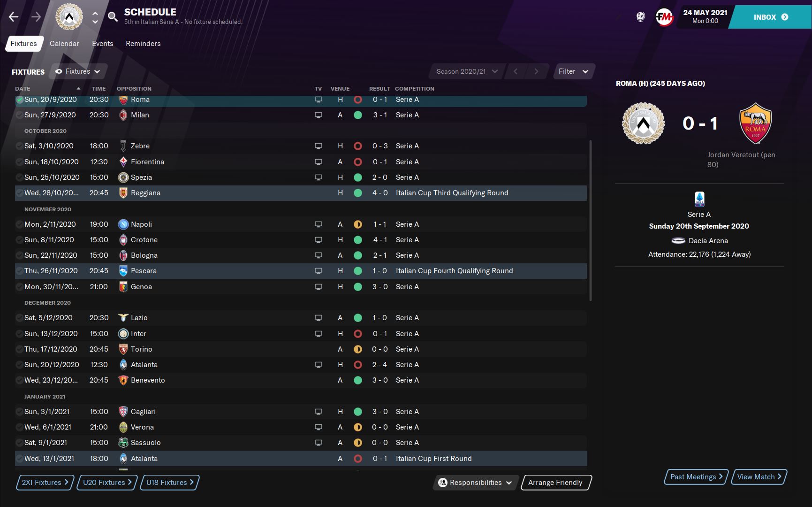Click the FM logo icon
Viewport: 812px width, 507px height.
click(x=664, y=17)
